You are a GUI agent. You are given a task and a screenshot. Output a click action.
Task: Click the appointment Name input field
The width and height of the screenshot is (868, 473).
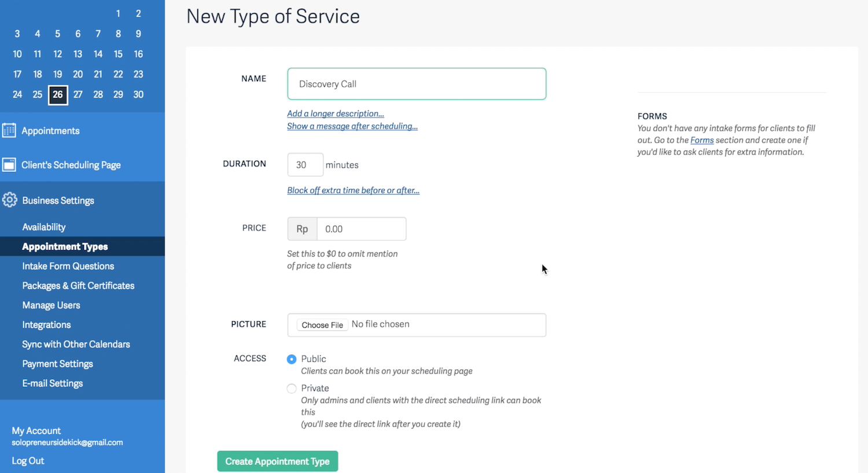[x=417, y=84]
